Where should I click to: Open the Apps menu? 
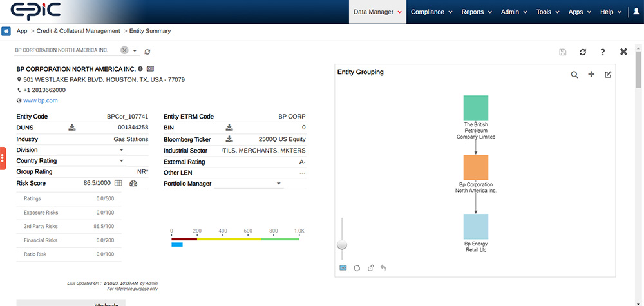(580, 12)
